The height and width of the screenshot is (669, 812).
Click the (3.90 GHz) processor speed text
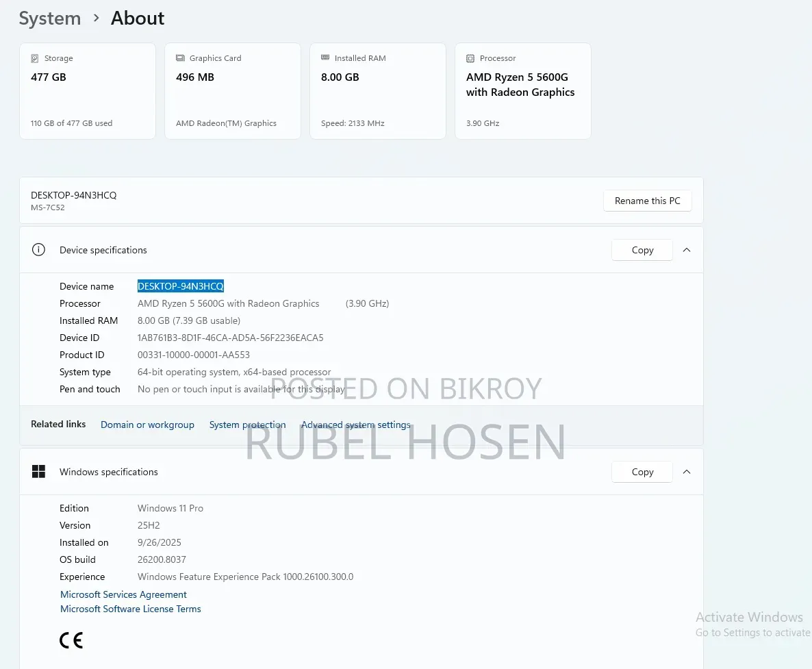pyautogui.click(x=367, y=303)
